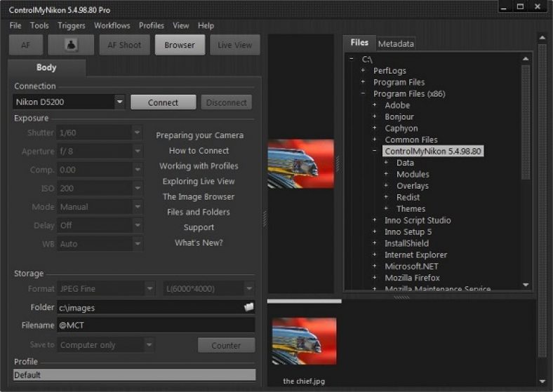This screenshot has height=392, width=553.
Task: Toggle the Browser panel button
Action: (180, 45)
